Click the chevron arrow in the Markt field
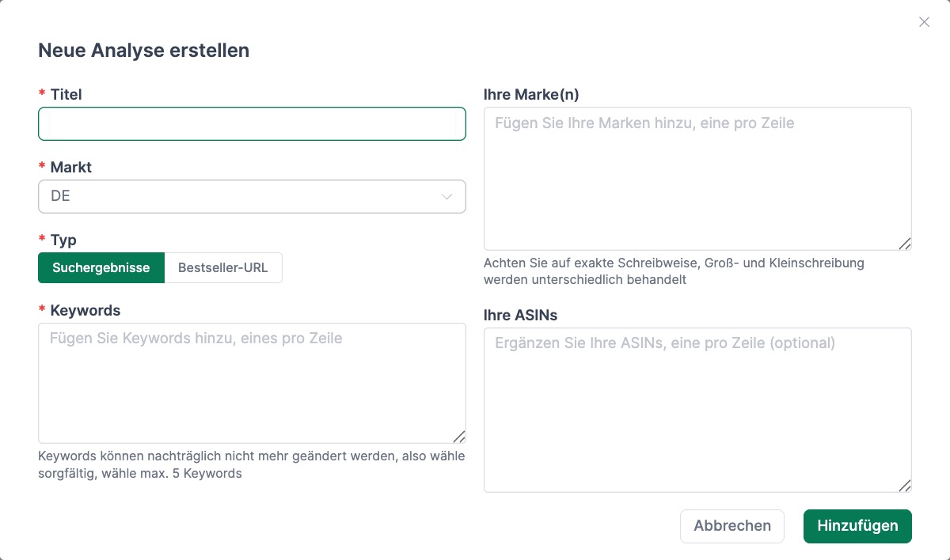 446,196
